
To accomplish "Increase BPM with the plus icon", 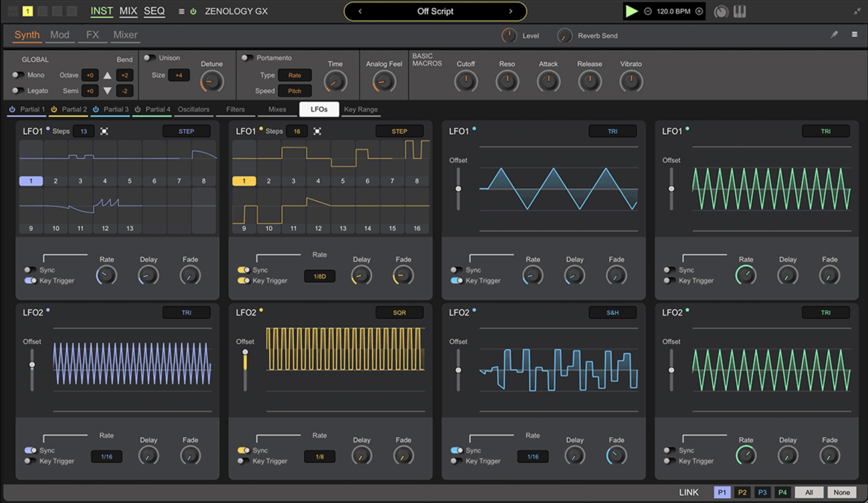I will (x=699, y=11).
